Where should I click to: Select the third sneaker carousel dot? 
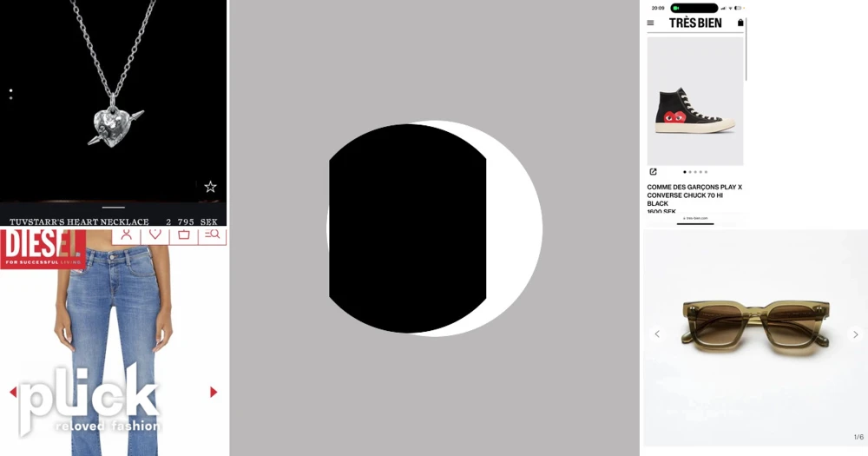[x=695, y=172]
